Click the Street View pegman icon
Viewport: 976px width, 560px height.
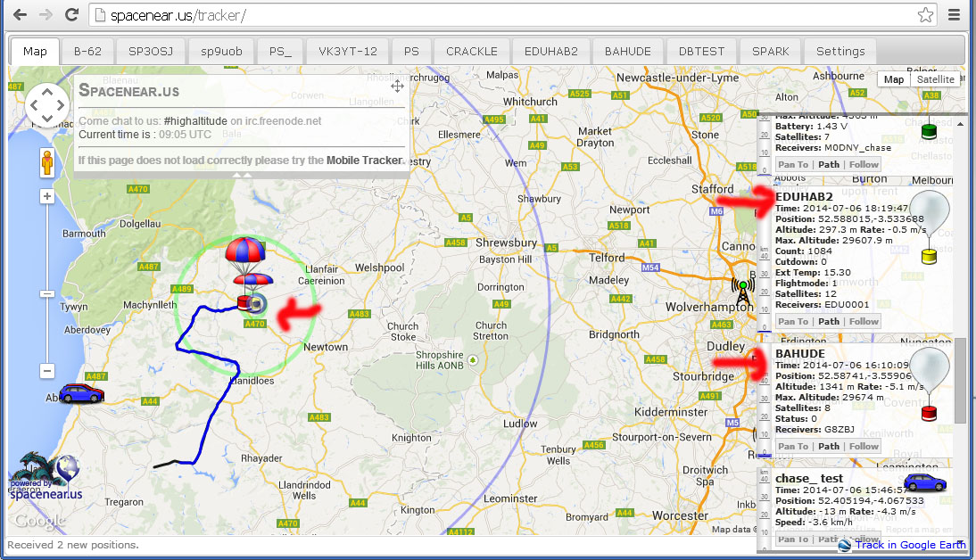[47, 164]
